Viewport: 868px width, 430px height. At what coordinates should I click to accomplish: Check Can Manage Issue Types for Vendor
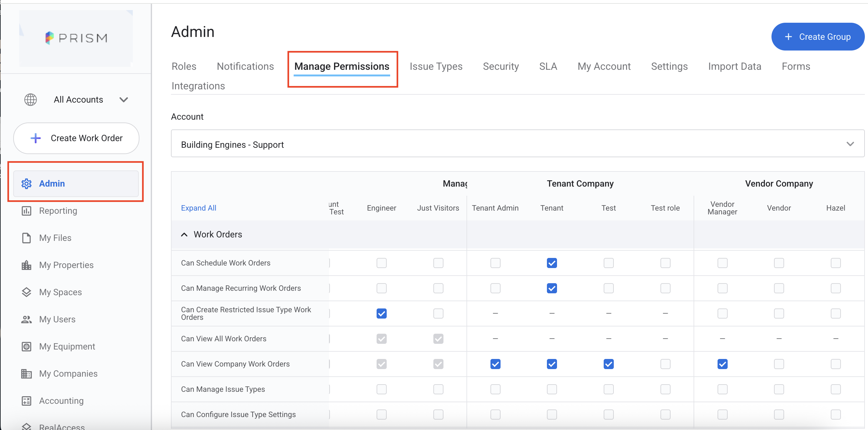(779, 390)
